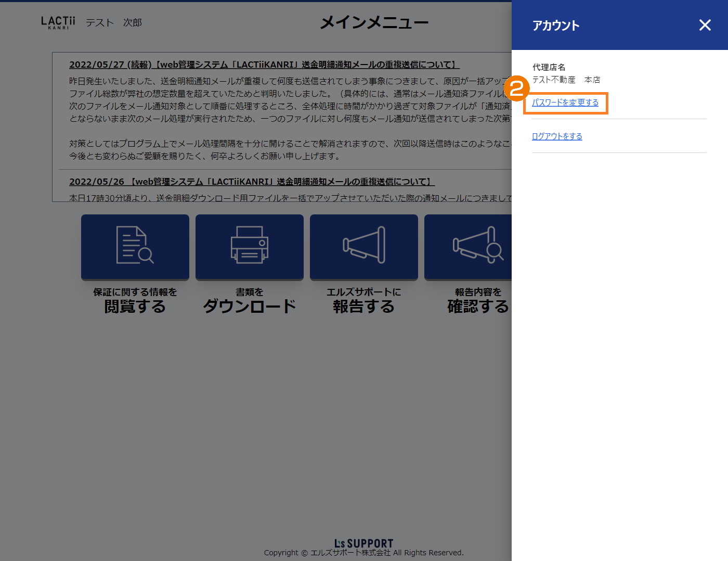Viewport: 728px width, 561px height.
Task: Select the megaphone report icon tile
Action: coord(364,246)
